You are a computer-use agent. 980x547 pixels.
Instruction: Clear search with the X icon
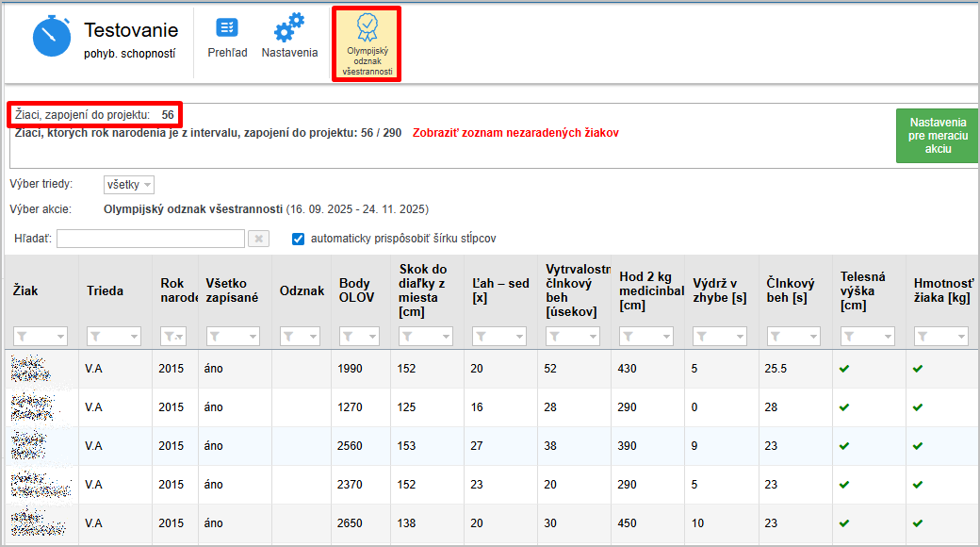(258, 240)
